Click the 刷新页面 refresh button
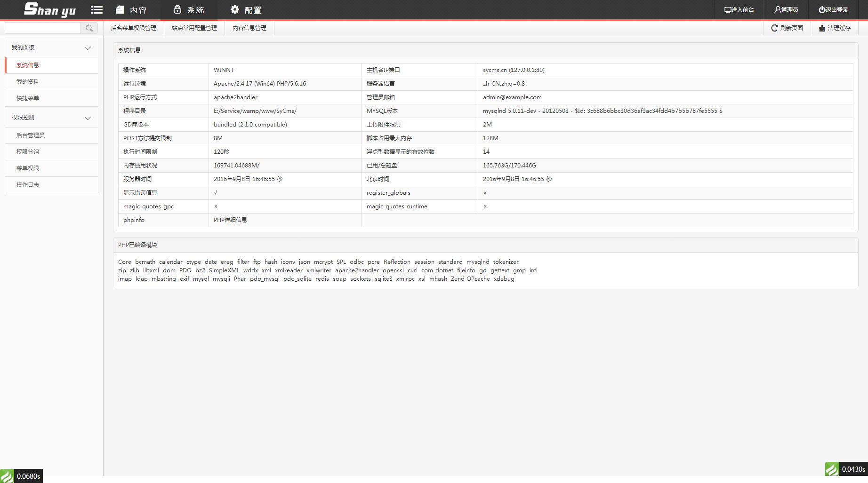The image size is (868, 483). pos(787,28)
